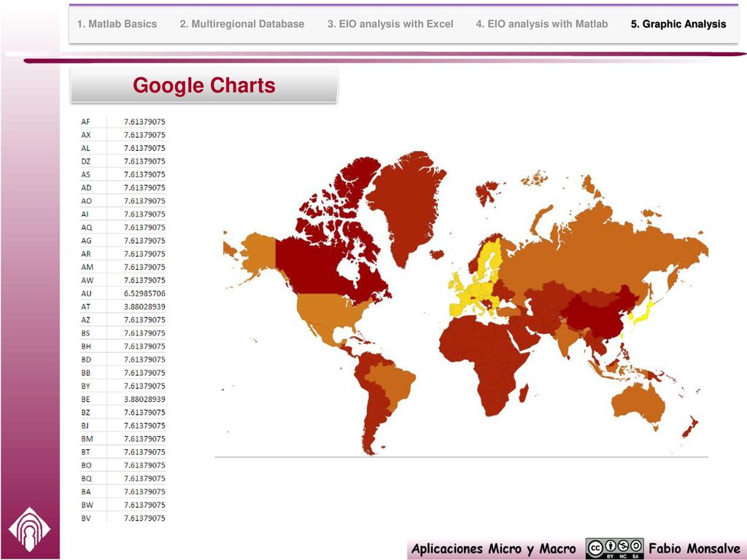Select the DZ country code cell
747x560 pixels.
pyautogui.click(x=85, y=161)
